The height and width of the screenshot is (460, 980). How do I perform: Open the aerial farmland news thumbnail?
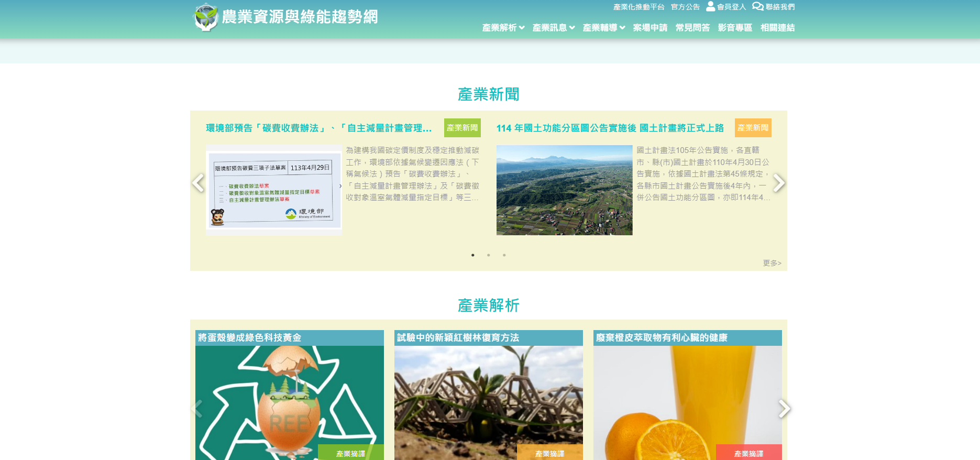(564, 190)
